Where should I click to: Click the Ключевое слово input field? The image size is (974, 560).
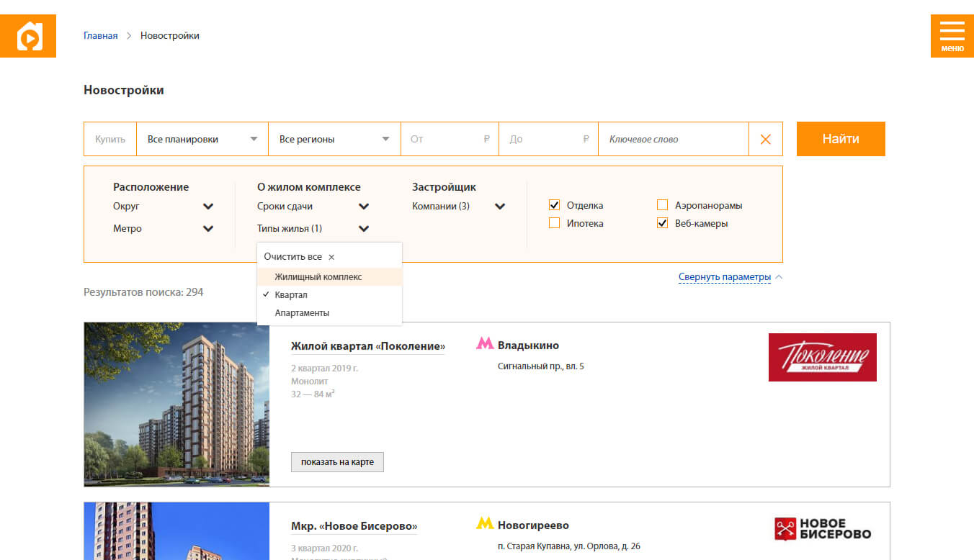(673, 139)
